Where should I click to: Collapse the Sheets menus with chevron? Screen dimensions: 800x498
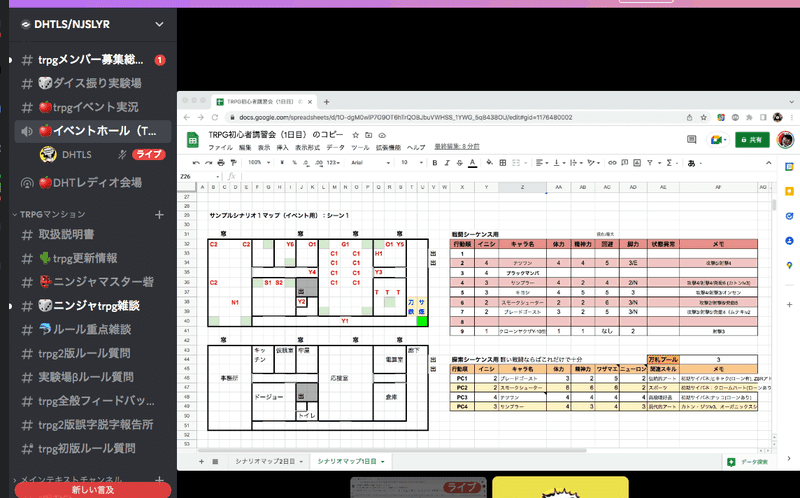click(x=768, y=163)
